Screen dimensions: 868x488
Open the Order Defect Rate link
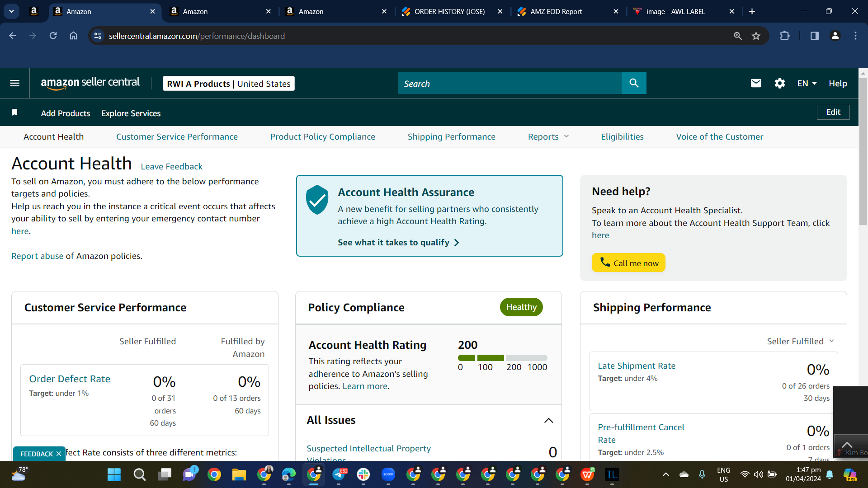[x=70, y=379]
